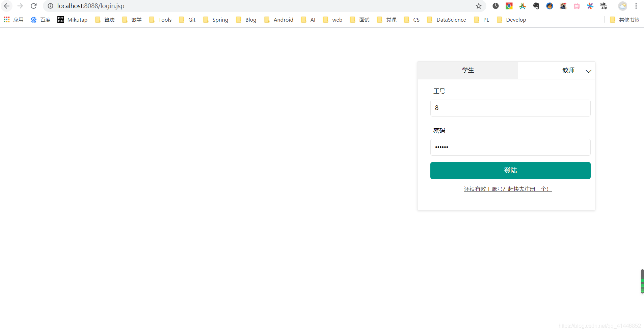Open the Evernote elephant extension
The height and width of the screenshot is (332, 644).
pyautogui.click(x=536, y=6)
